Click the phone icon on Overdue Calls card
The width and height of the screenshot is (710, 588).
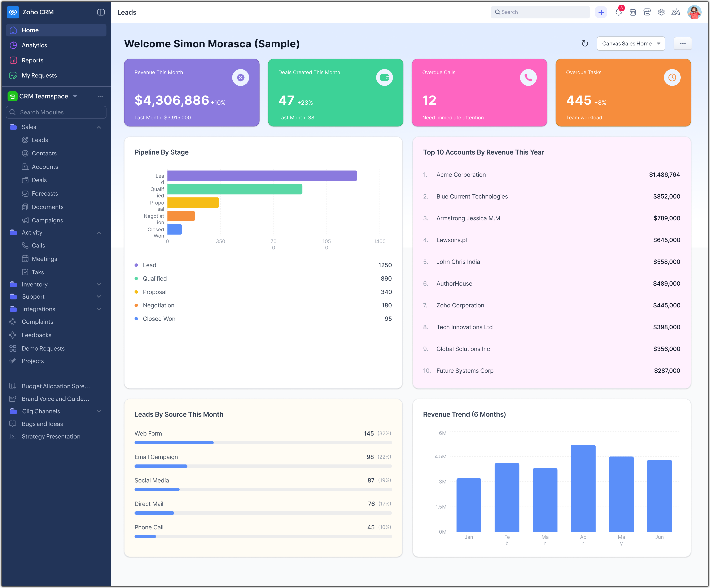click(x=528, y=78)
